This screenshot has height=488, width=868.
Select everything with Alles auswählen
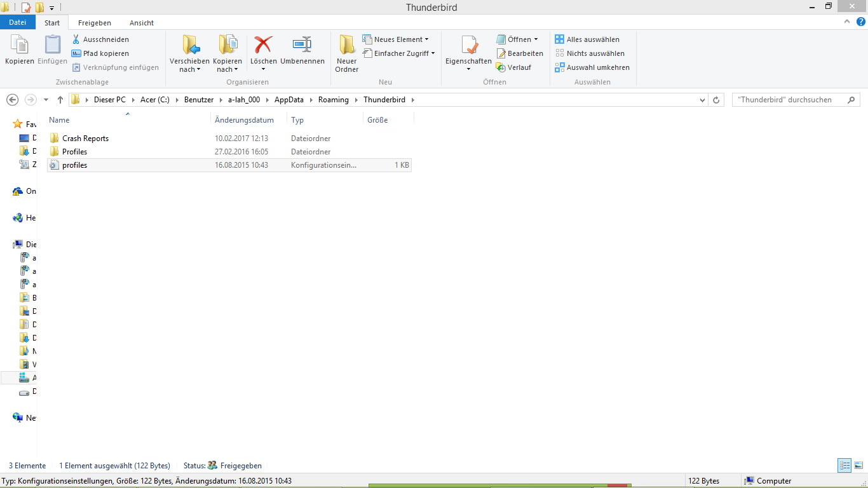pos(587,39)
